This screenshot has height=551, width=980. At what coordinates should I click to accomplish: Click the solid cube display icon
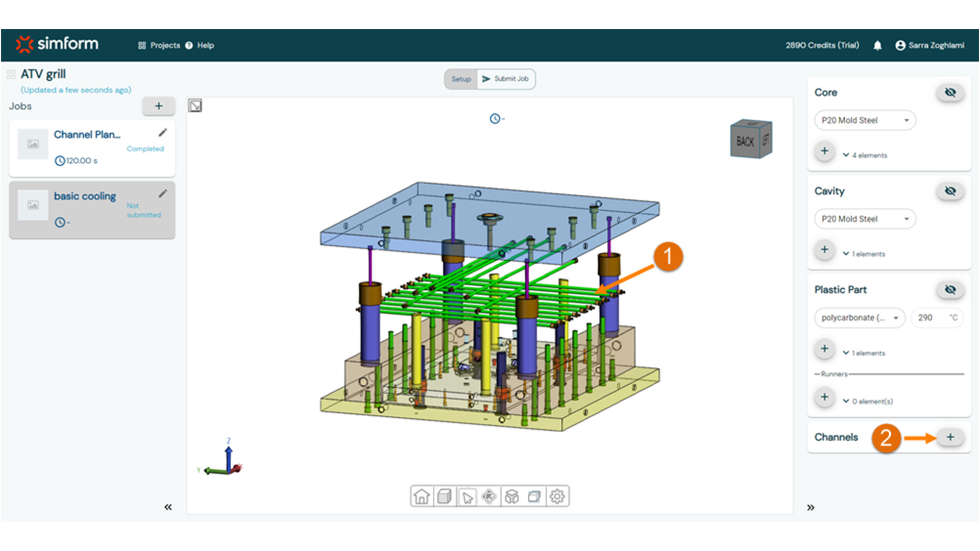(445, 496)
